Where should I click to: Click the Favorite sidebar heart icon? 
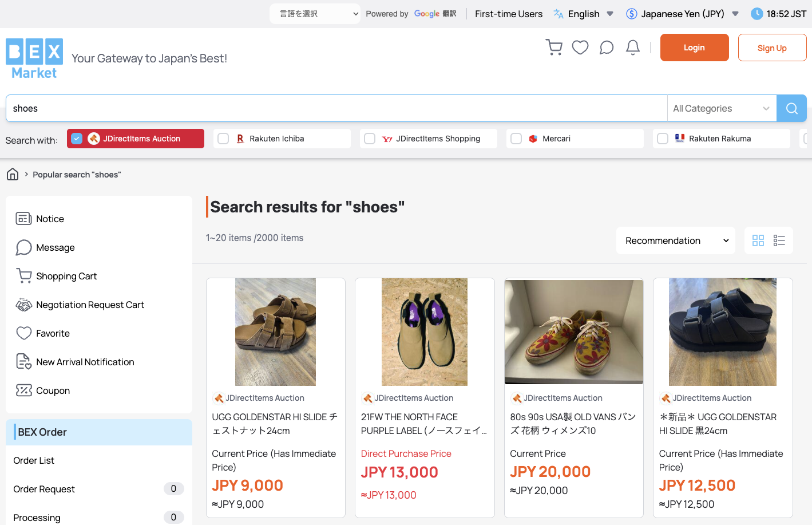click(x=23, y=333)
